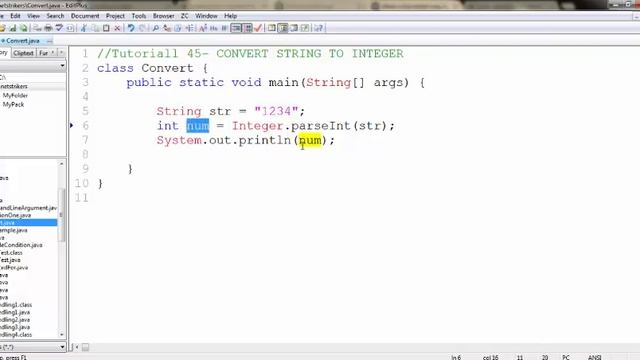Switch to the Cliptext sidebar tab
Viewport: 640px width, 360px height.
(23, 53)
